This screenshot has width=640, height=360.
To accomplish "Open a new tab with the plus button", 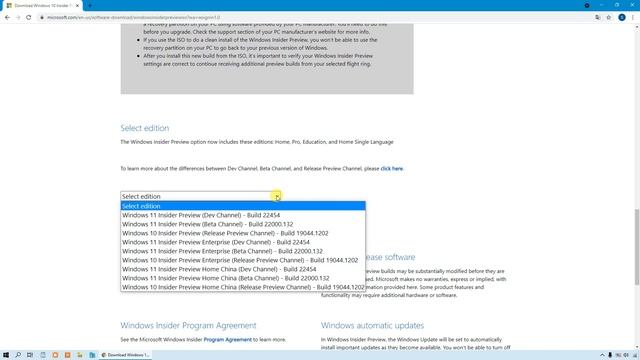I will (x=90, y=6).
